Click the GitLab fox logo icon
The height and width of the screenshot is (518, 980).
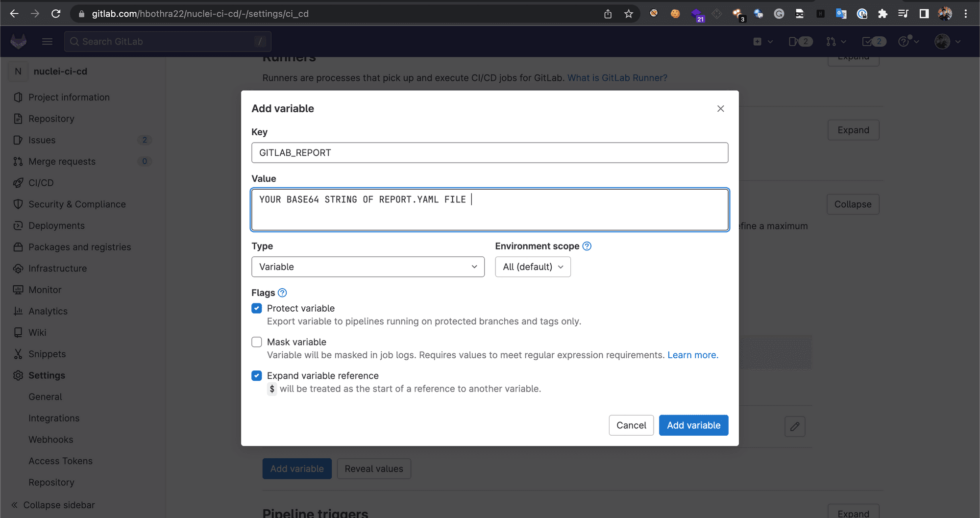pyautogui.click(x=19, y=42)
